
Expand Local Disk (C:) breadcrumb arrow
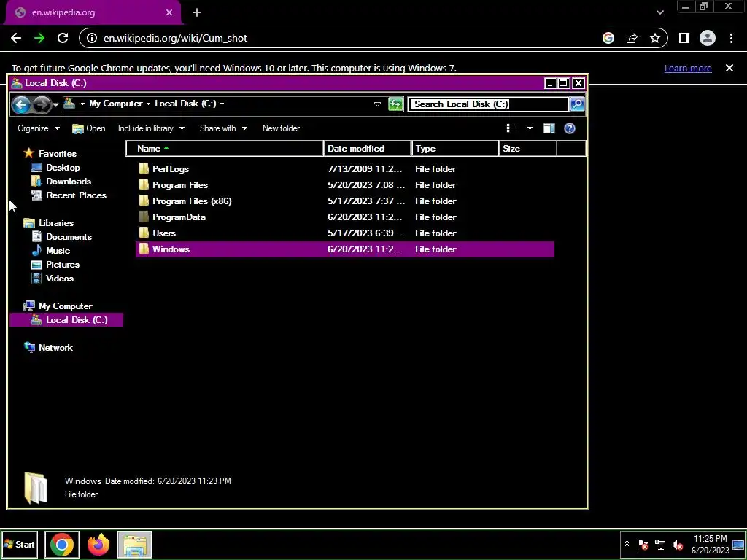pos(222,104)
